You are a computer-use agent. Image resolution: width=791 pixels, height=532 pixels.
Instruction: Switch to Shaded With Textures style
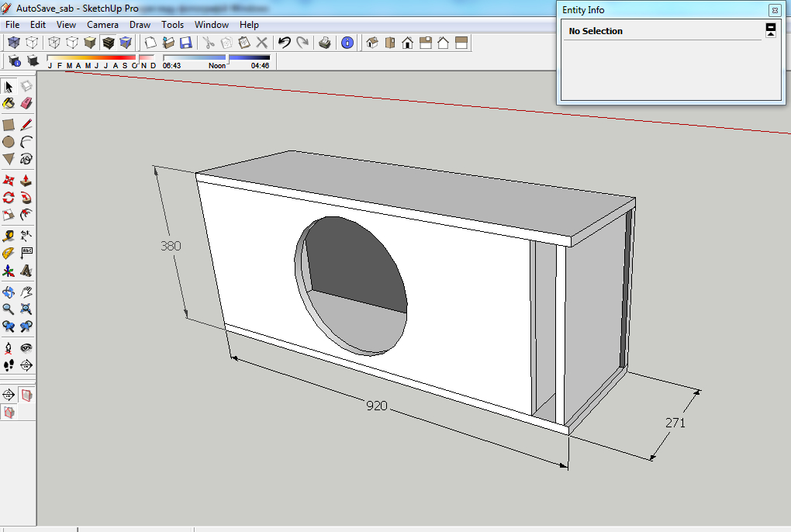click(x=108, y=43)
